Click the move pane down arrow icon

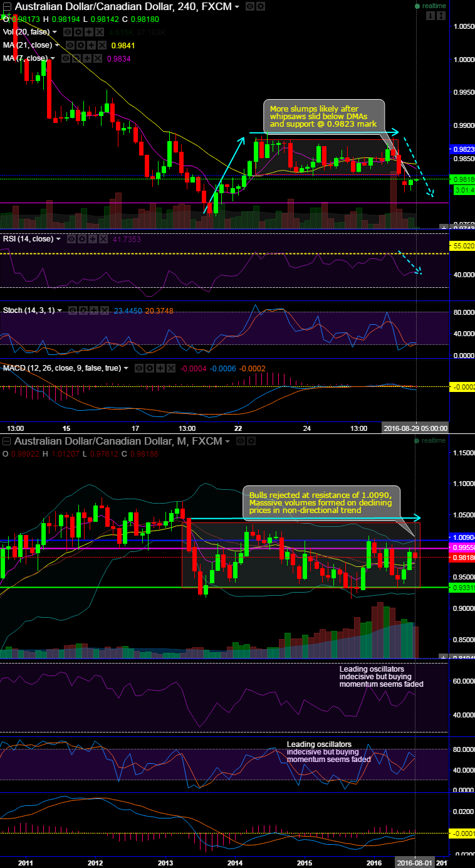tap(432, 18)
